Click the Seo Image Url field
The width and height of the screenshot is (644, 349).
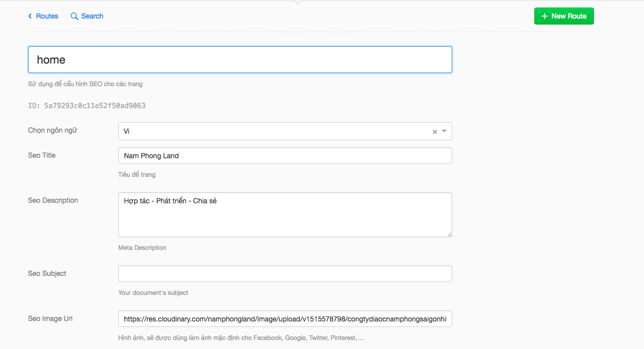click(x=285, y=318)
